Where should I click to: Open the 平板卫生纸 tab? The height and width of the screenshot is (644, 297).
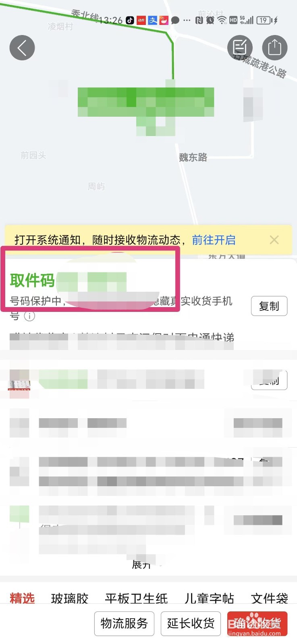click(136, 599)
